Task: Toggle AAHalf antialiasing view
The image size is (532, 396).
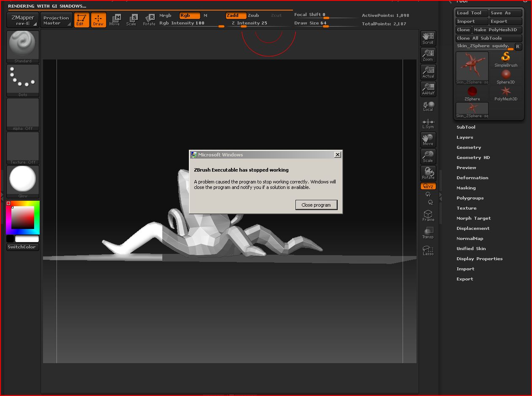Action: click(428, 89)
